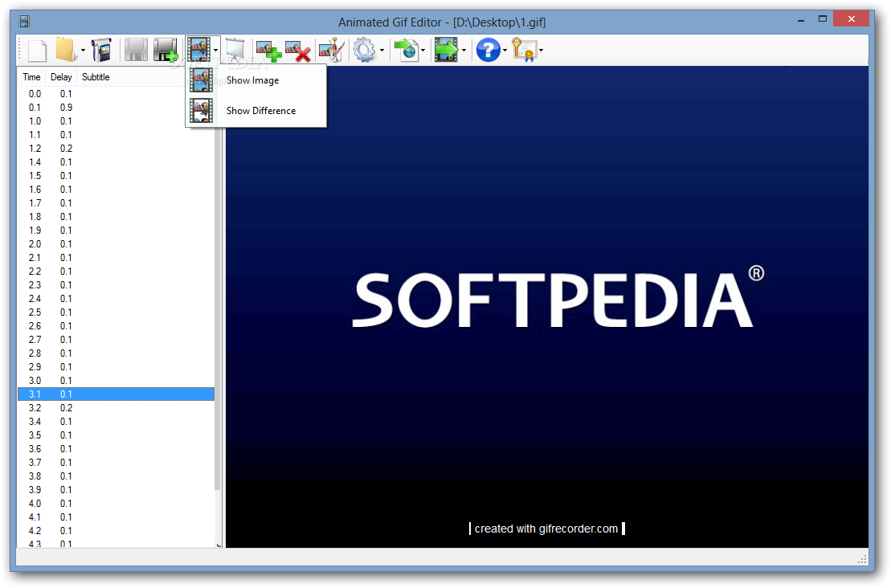Screen dimensions: 891x588
Task: Select the frame at time 3.6
Action: pos(116,448)
